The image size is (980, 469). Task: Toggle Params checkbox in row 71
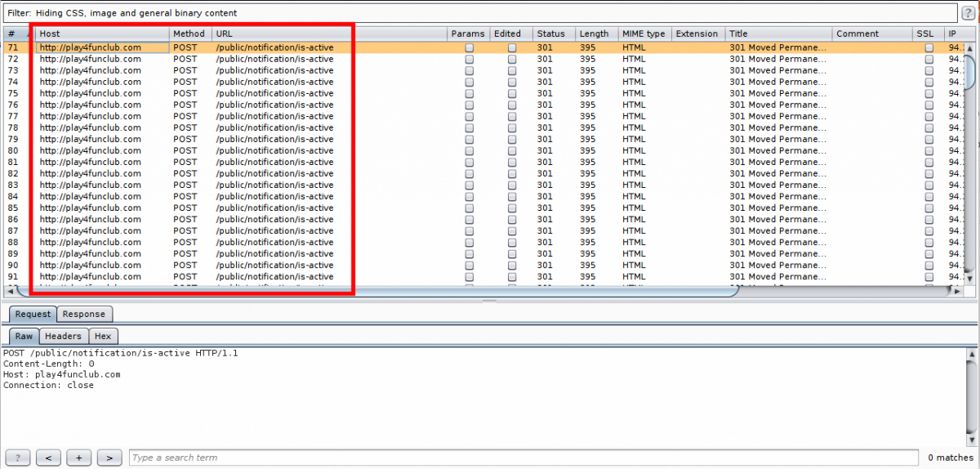tap(469, 48)
